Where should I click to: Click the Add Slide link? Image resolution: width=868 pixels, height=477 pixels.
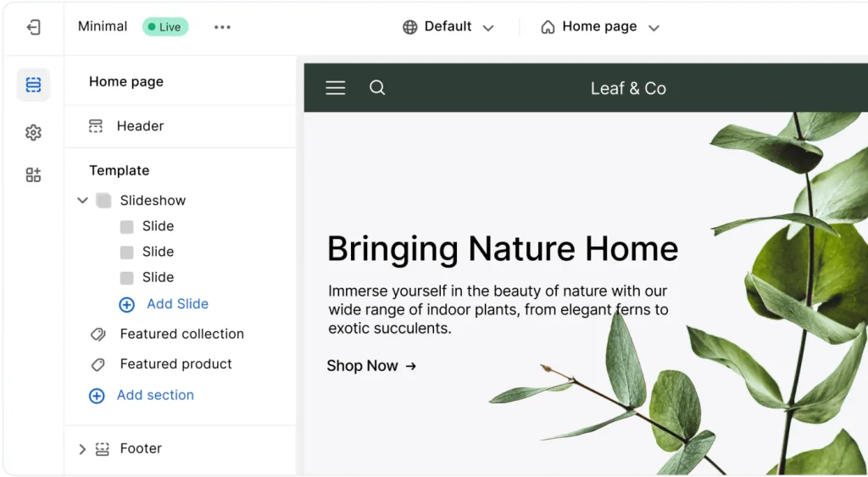(176, 304)
